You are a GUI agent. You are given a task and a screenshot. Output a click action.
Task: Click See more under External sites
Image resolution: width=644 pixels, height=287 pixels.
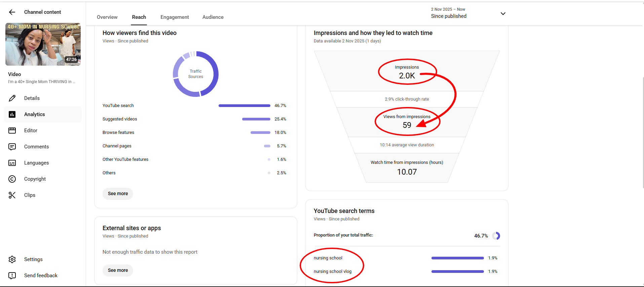(118, 270)
